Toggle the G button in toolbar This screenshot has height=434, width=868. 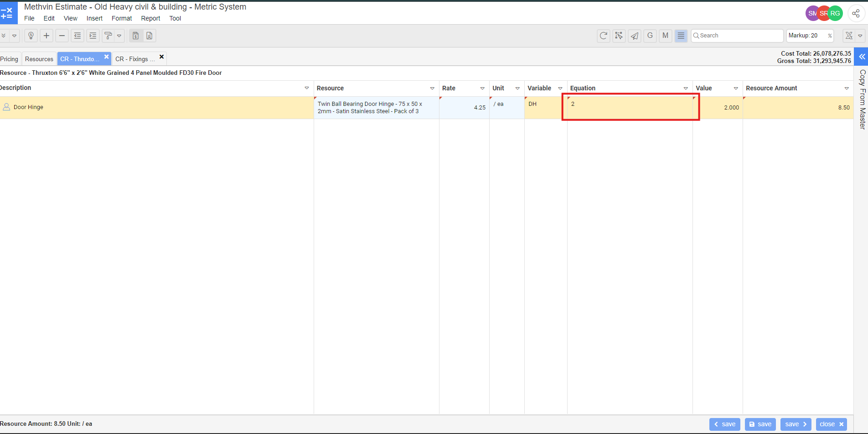coord(650,36)
